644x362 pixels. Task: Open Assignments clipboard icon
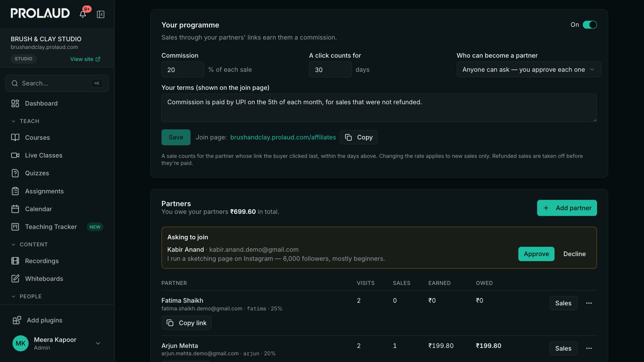click(x=15, y=191)
